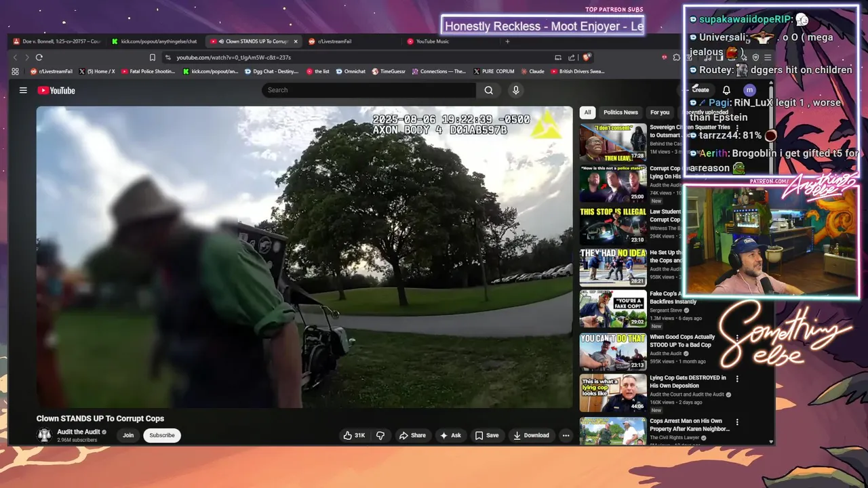Go back using browser back arrow
Viewport: 868px width, 488px height.
coord(15,58)
